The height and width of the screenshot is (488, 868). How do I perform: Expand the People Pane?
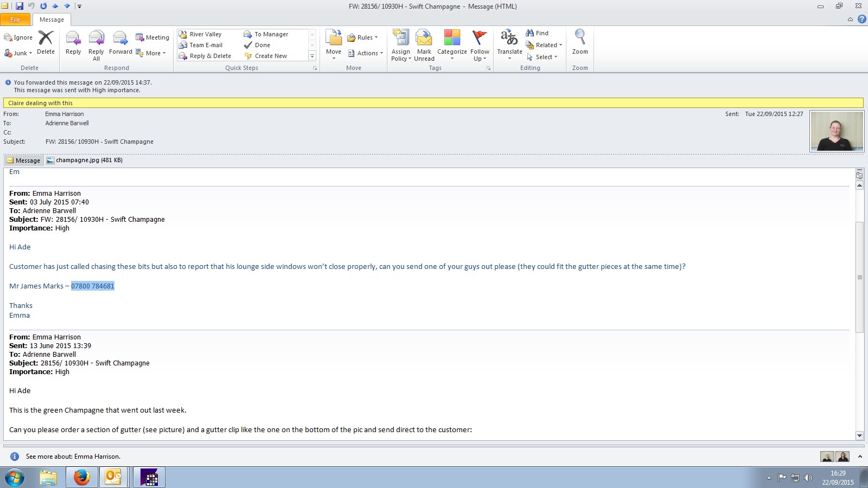[860, 457]
